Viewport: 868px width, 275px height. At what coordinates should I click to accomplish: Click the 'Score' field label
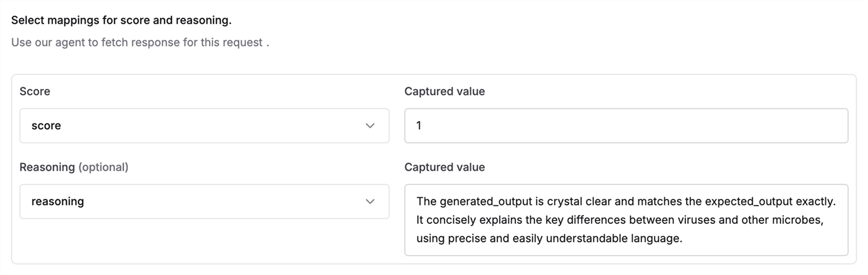pyautogui.click(x=35, y=91)
